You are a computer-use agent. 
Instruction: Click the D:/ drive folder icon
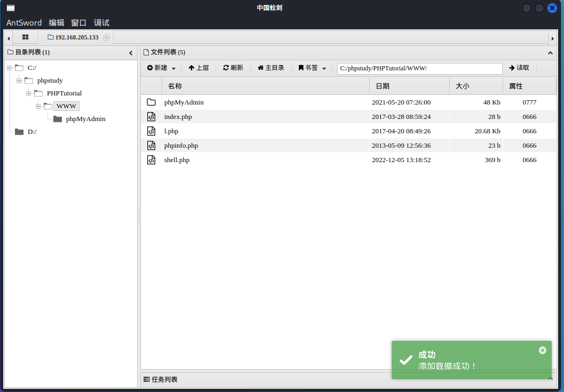pyautogui.click(x=19, y=132)
